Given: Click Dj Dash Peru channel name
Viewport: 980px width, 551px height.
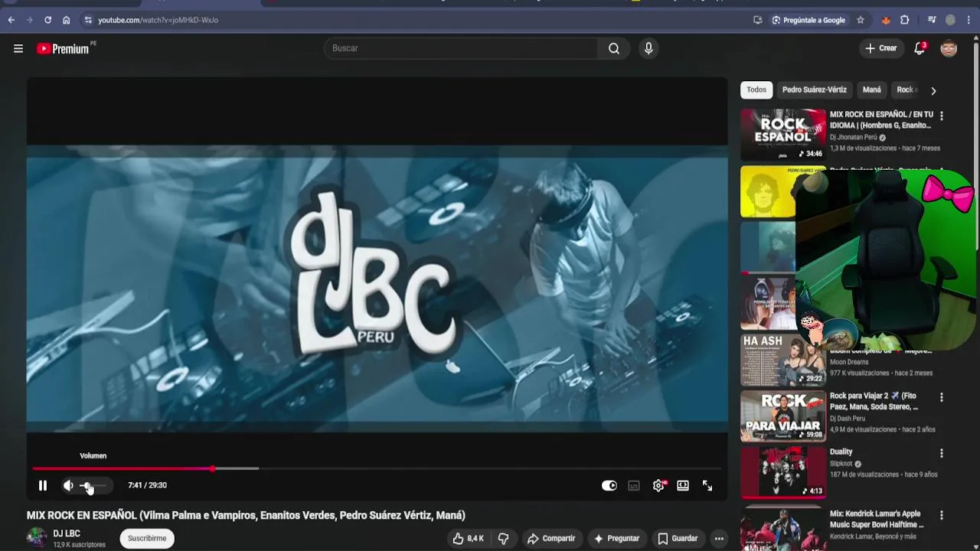Looking at the screenshot, I should click(x=848, y=419).
